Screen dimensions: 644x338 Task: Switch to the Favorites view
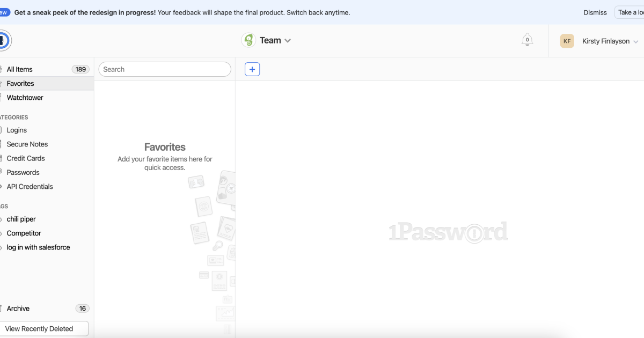click(x=21, y=83)
